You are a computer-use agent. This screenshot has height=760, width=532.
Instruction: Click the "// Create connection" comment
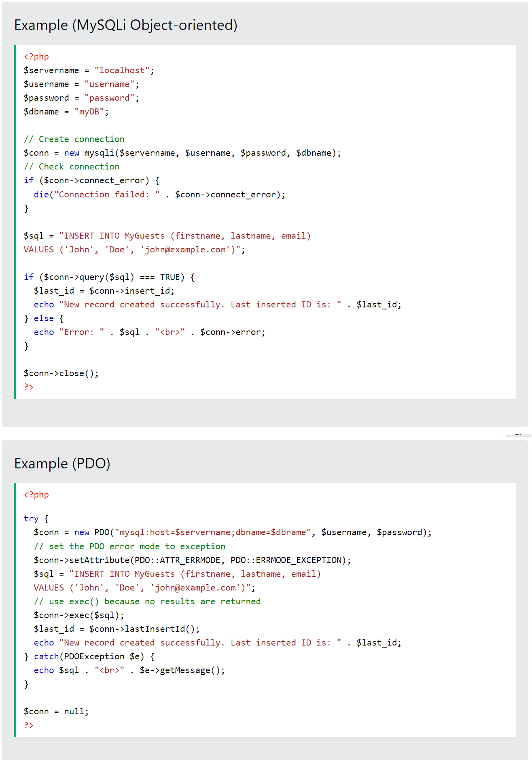click(74, 139)
